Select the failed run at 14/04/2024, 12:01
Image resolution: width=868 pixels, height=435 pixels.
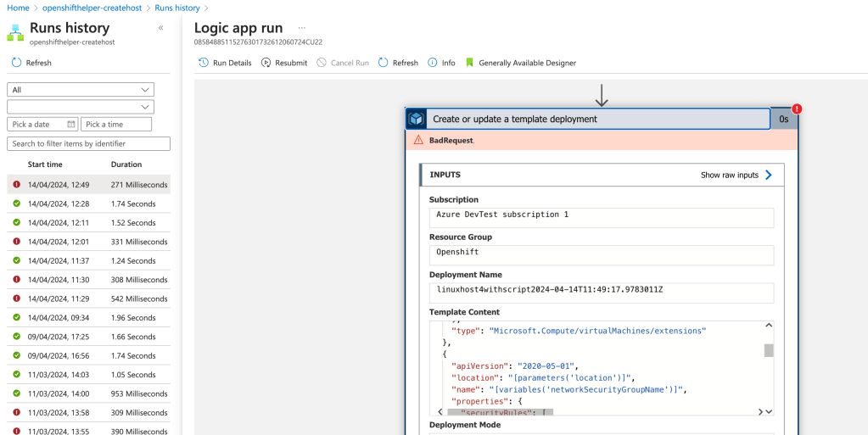click(88, 242)
